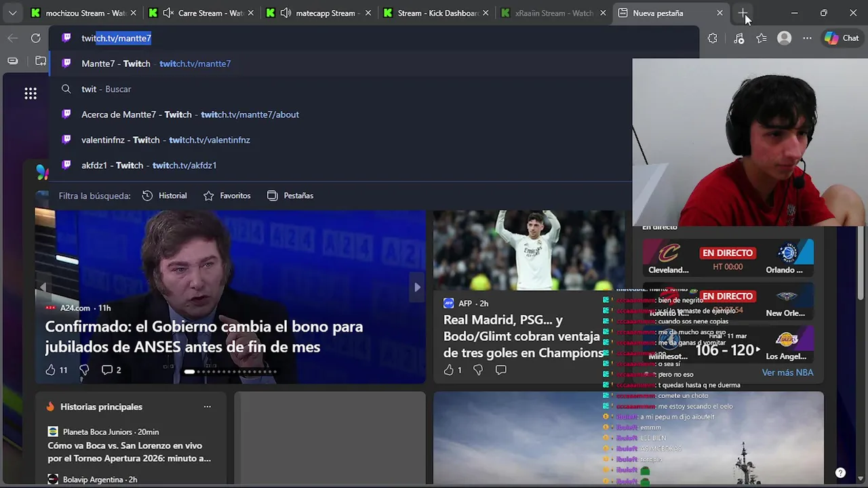Click the address bar with twitch.tv/mantte7
868x488 pixels.
(373, 38)
